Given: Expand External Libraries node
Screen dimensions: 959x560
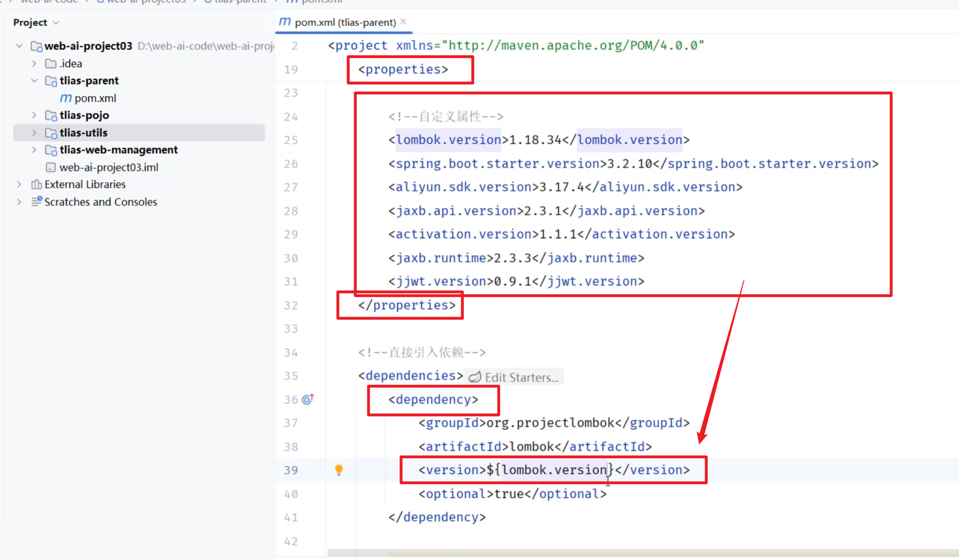Looking at the screenshot, I should [19, 184].
